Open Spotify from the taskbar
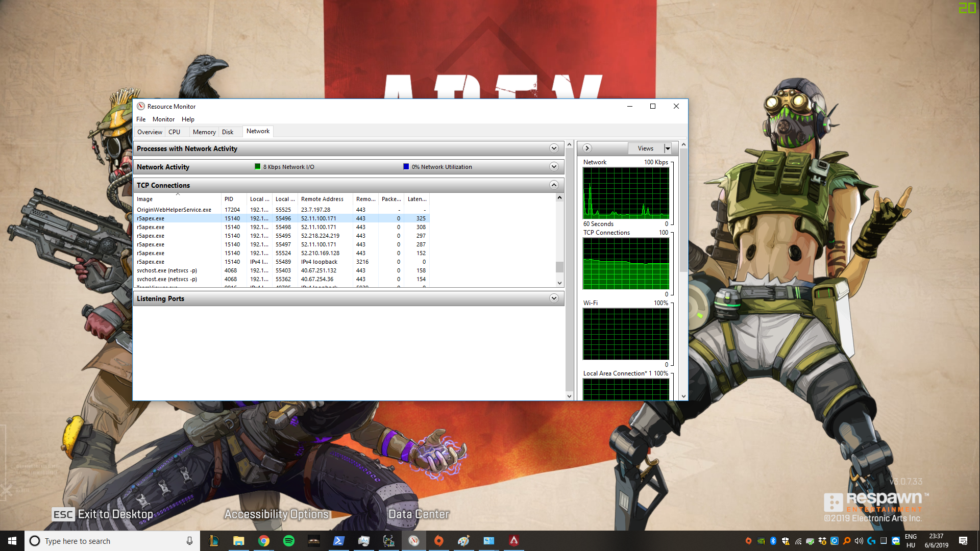The width and height of the screenshot is (980, 551). point(288,541)
